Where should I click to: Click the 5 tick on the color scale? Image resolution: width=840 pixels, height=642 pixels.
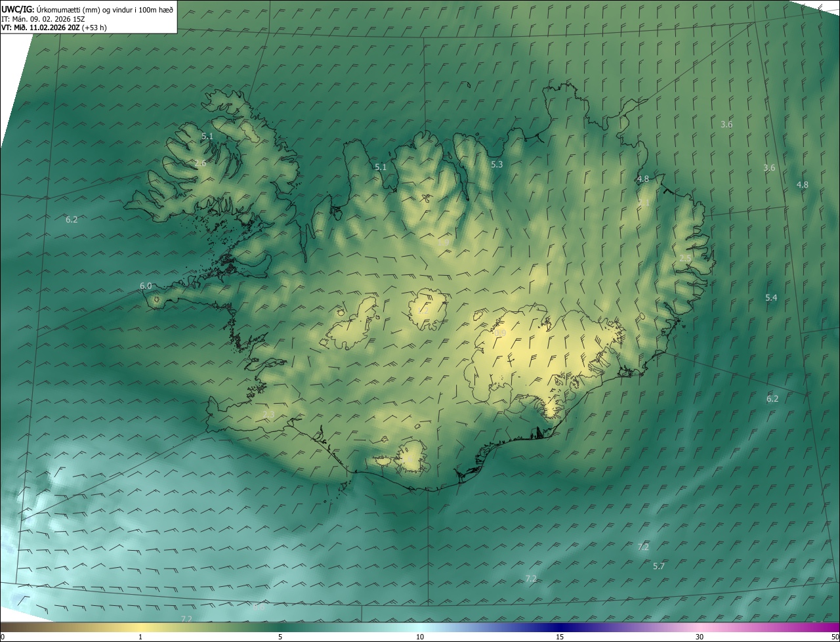pos(280,637)
